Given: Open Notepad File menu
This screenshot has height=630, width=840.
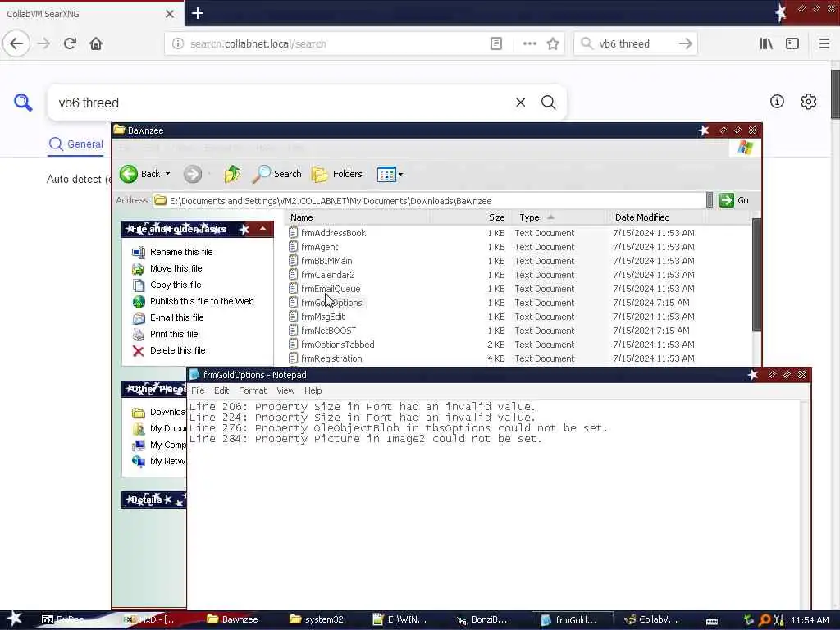Looking at the screenshot, I should tap(198, 390).
